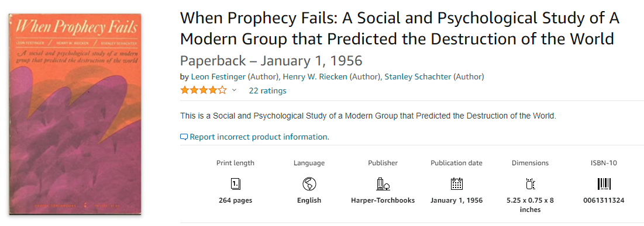Click the star rating icons
The width and height of the screenshot is (644, 226).
(204, 91)
